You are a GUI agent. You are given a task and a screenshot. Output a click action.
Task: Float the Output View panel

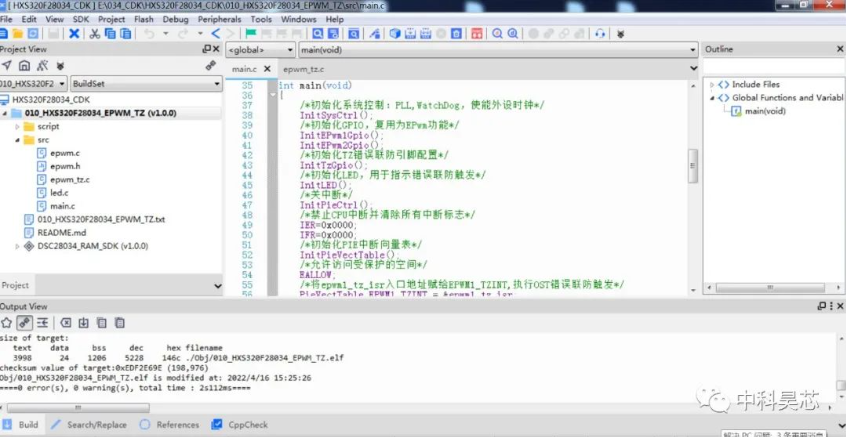(x=822, y=306)
